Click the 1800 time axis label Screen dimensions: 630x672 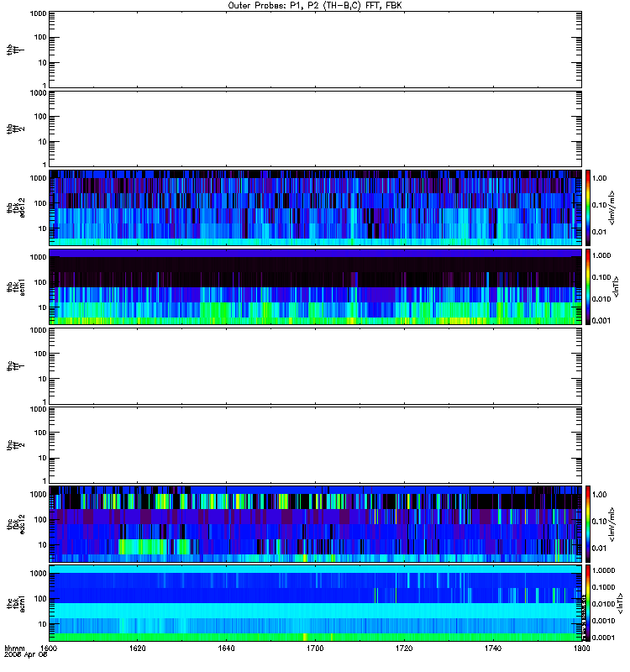pyautogui.click(x=581, y=648)
